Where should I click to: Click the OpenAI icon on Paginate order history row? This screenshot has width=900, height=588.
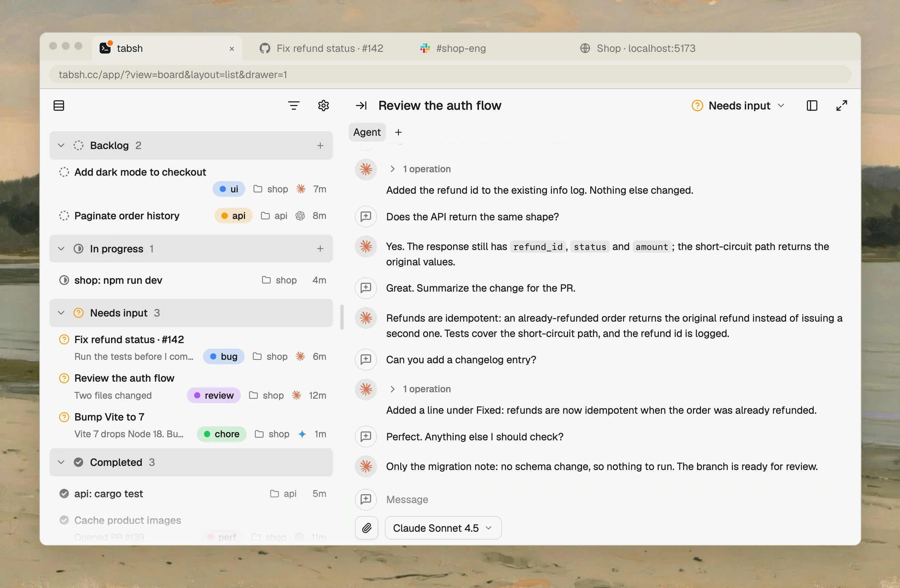tap(300, 216)
